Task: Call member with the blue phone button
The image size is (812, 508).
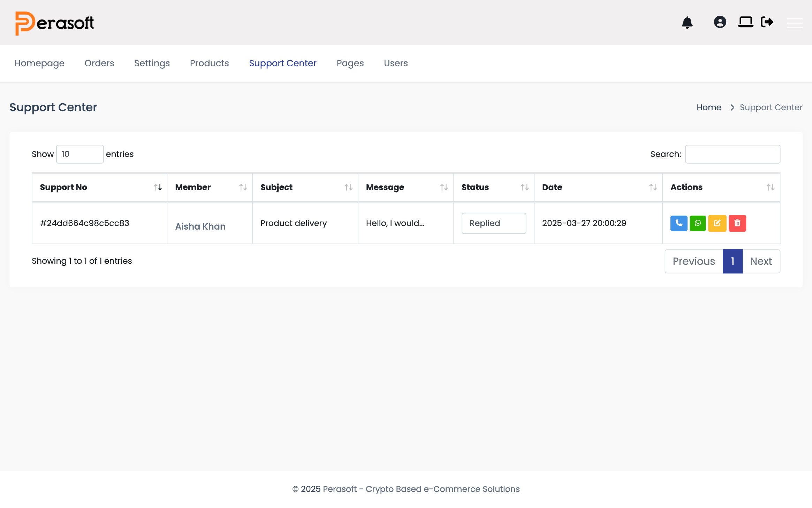Action: coord(679,223)
